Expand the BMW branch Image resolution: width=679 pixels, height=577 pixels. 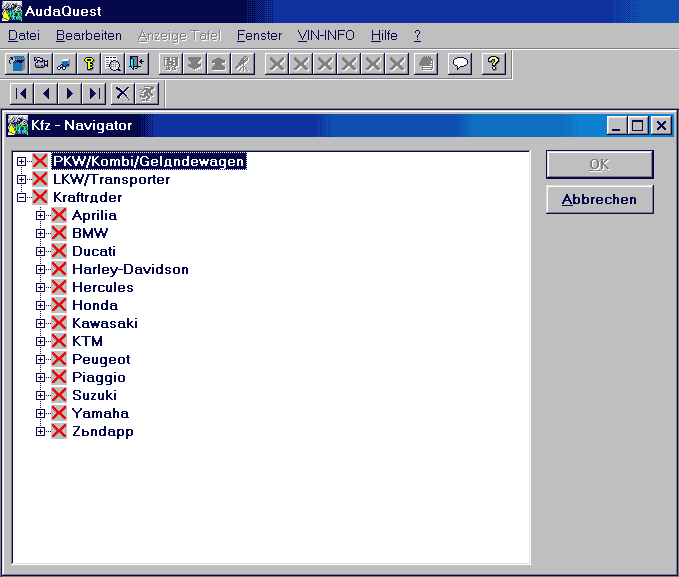[x=40, y=233]
